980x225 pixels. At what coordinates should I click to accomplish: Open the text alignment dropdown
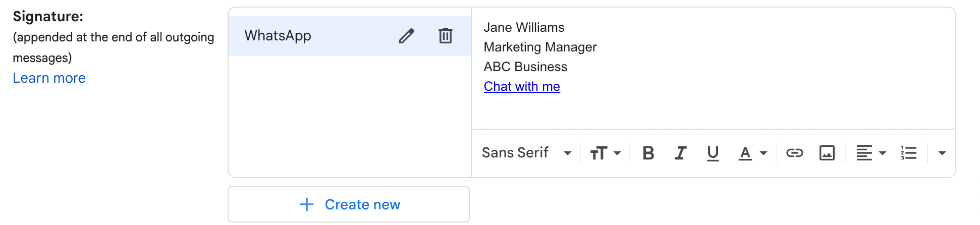point(870,153)
